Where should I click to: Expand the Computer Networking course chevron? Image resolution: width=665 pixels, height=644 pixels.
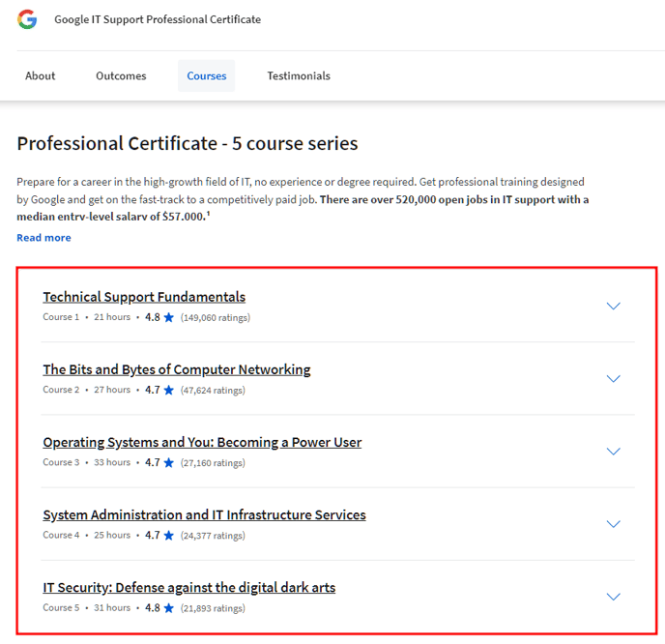[x=613, y=378]
